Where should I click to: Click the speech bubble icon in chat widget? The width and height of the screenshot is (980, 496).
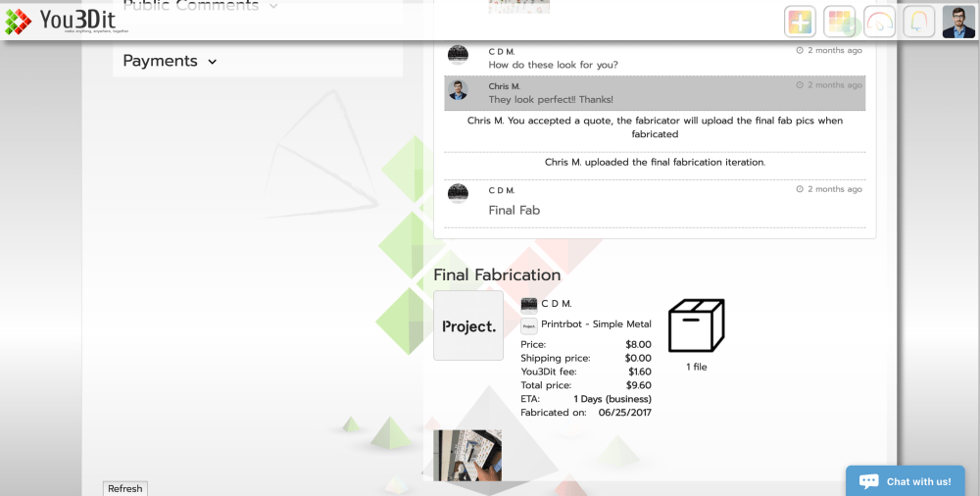(x=868, y=481)
